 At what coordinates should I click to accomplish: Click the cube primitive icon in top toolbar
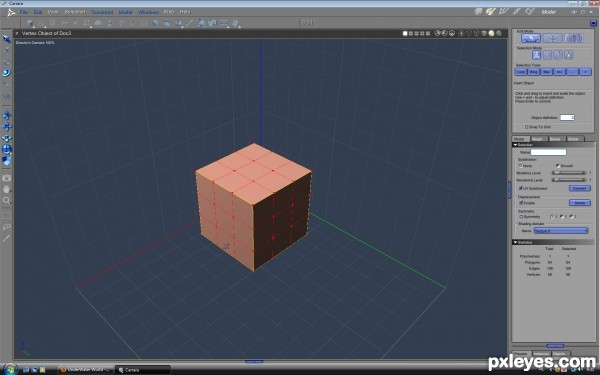[29, 23]
